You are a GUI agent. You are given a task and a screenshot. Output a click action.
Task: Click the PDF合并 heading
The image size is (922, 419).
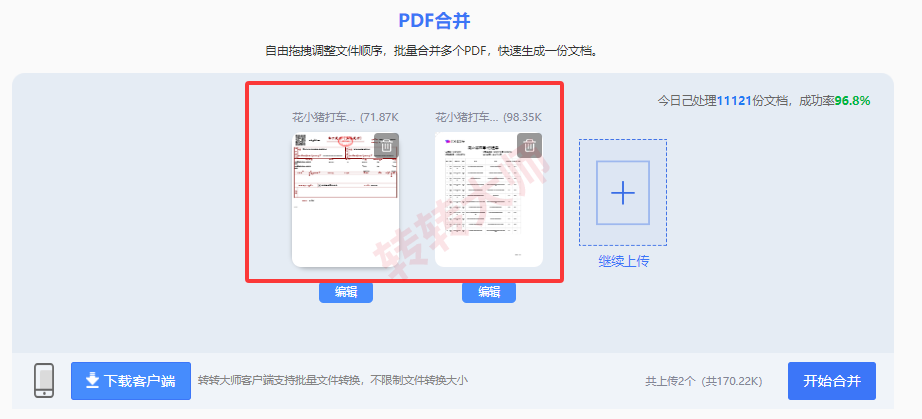pyautogui.click(x=434, y=21)
